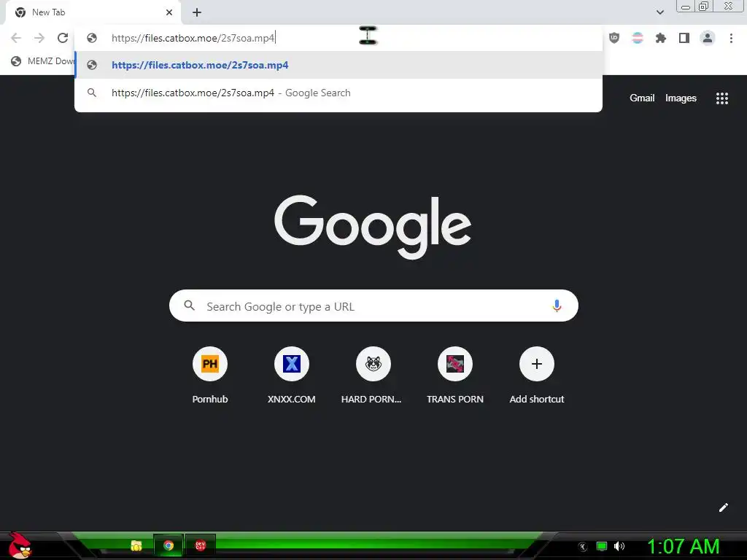Open the Google apps grid
Viewport: 747px width, 560px height.
(721, 98)
